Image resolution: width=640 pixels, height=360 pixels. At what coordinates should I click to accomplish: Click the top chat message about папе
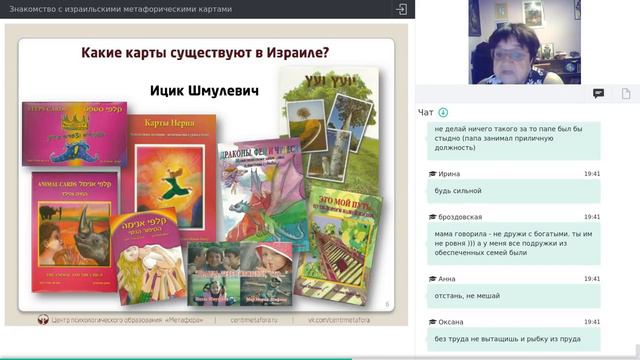(514, 140)
